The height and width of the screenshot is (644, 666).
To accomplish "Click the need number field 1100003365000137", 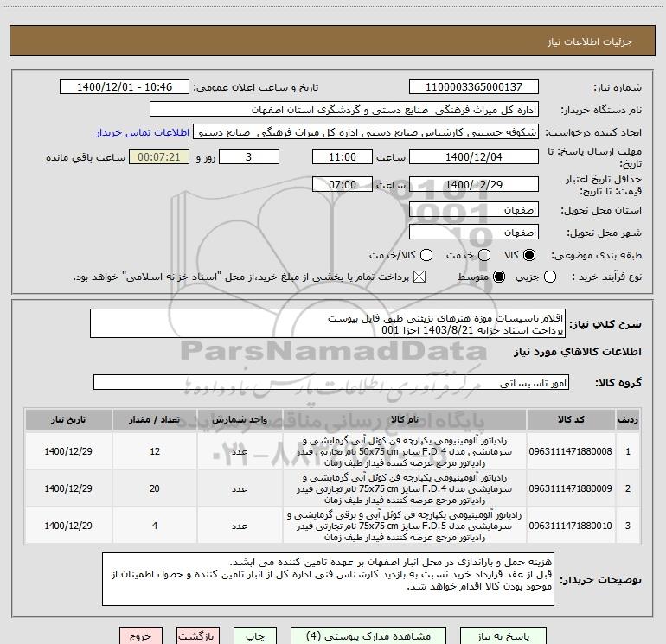I will [474, 86].
